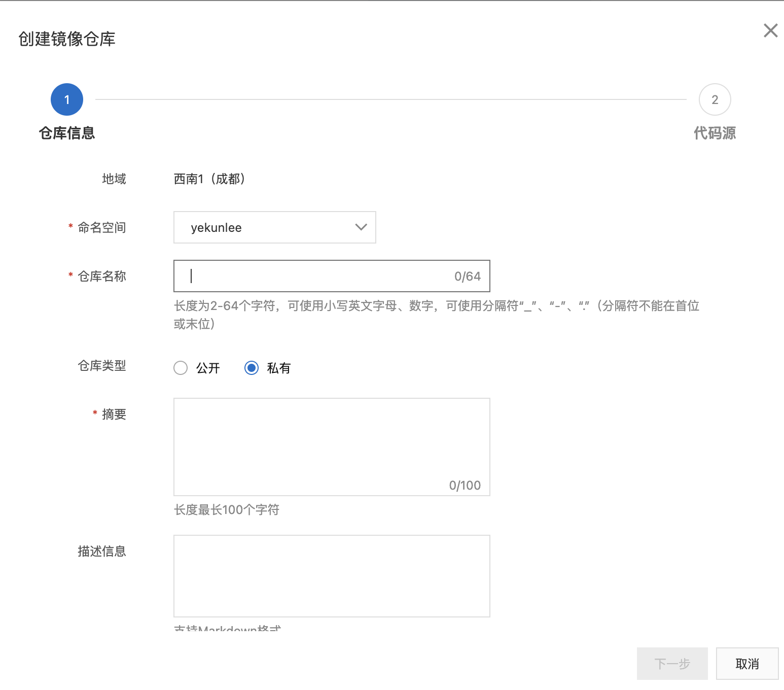
Task: Click the 公开 repository type label
Action: (208, 368)
